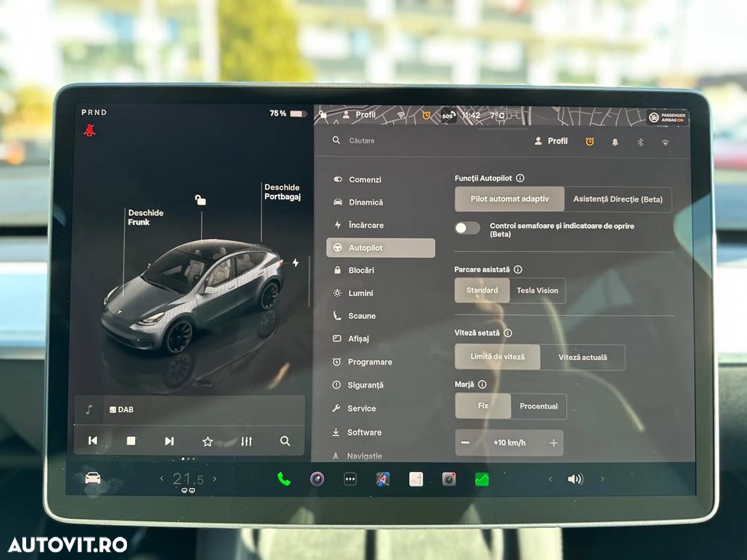The image size is (747, 560).
Task: Set speed to Viteză actuală
Action: tap(583, 357)
